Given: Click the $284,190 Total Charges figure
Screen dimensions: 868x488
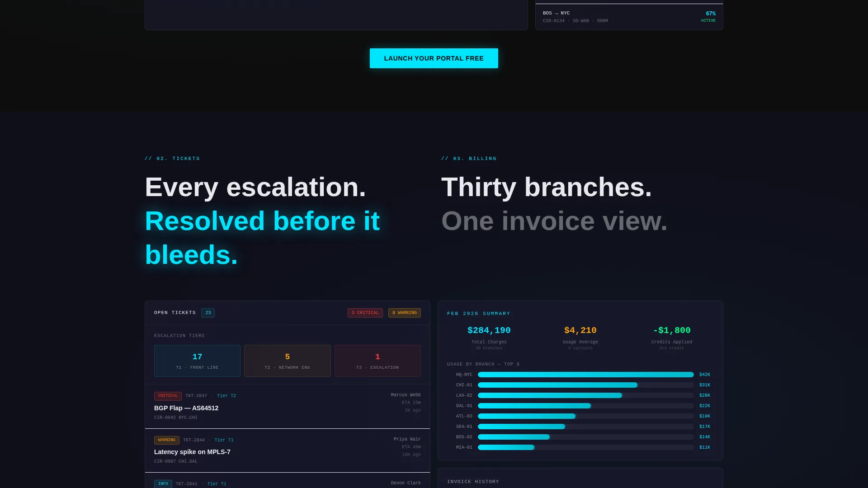Looking at the screenshot, I should coord(489,330).
